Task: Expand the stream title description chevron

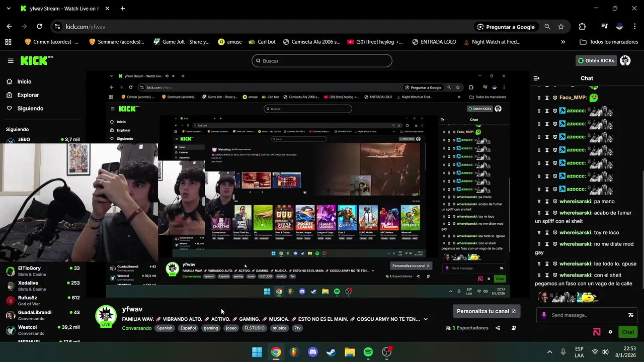Action: [426, 319]
